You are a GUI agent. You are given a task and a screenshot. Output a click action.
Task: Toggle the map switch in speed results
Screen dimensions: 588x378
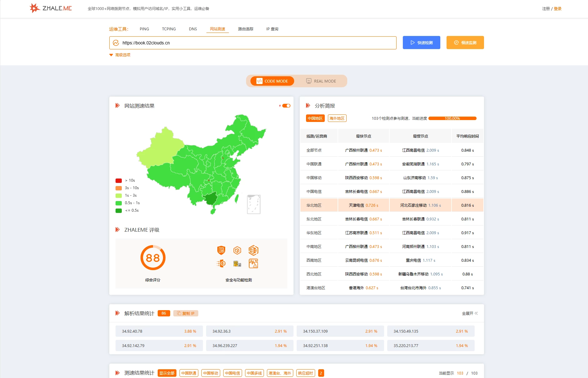pos(286,106)
